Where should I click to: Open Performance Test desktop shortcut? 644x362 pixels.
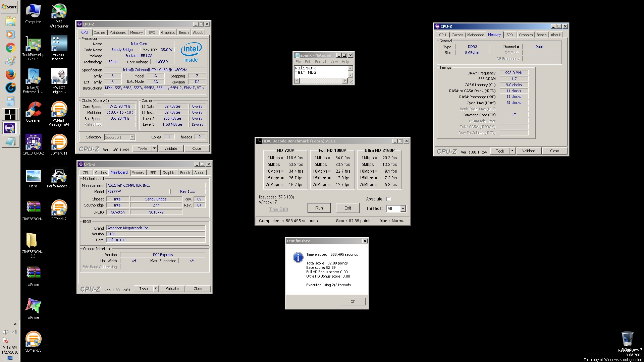point(59,178)
